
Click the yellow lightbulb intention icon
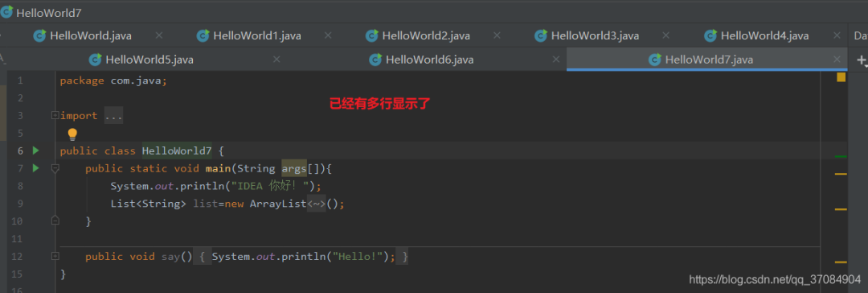[72, 134]
